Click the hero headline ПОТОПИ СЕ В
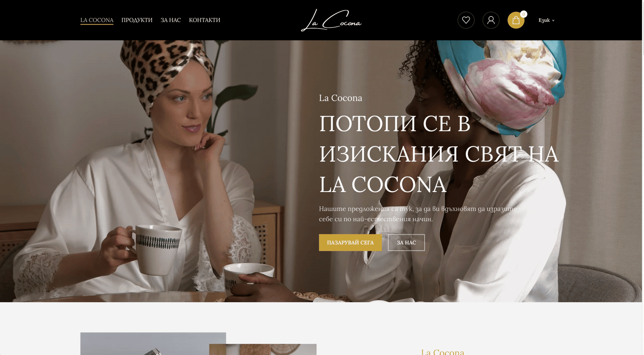Viewport: 644px width, 355px height. pyautogui.click(x=394, y=124)
